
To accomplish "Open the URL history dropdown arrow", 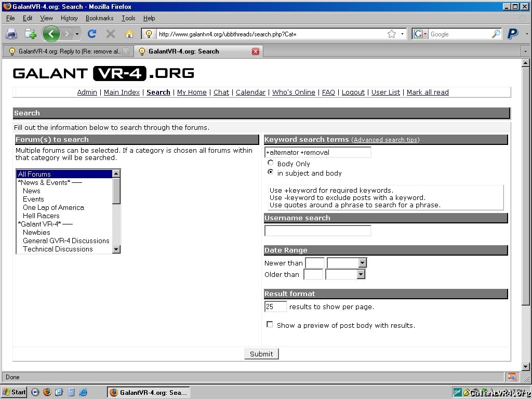I will [403, 34].
